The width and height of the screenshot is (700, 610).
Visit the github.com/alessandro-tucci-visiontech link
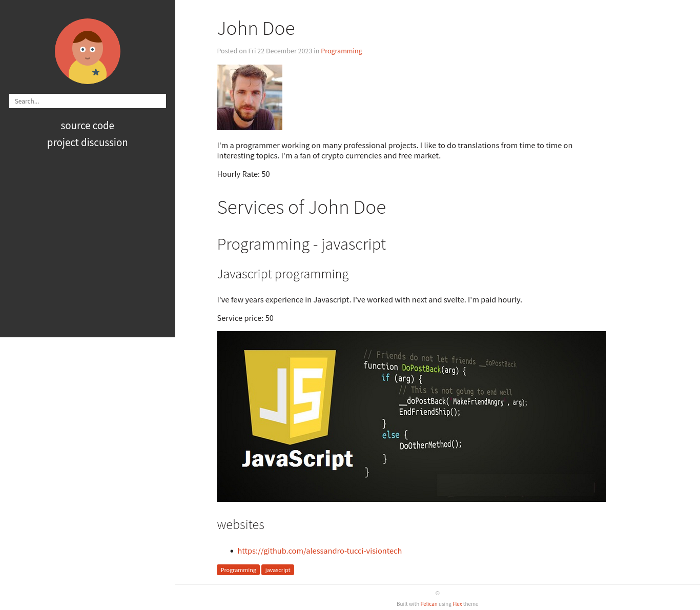click(320, 551)
